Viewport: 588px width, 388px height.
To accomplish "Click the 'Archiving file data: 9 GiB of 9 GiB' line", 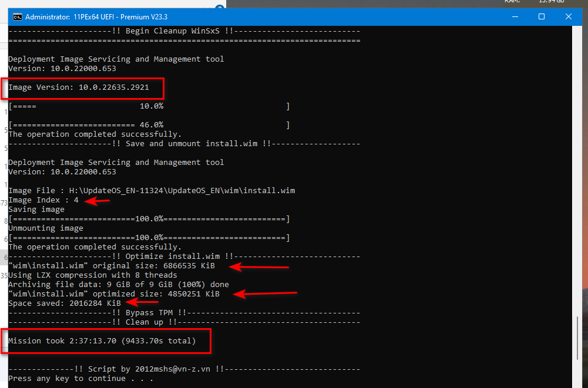I will click(x=119, y=285).
